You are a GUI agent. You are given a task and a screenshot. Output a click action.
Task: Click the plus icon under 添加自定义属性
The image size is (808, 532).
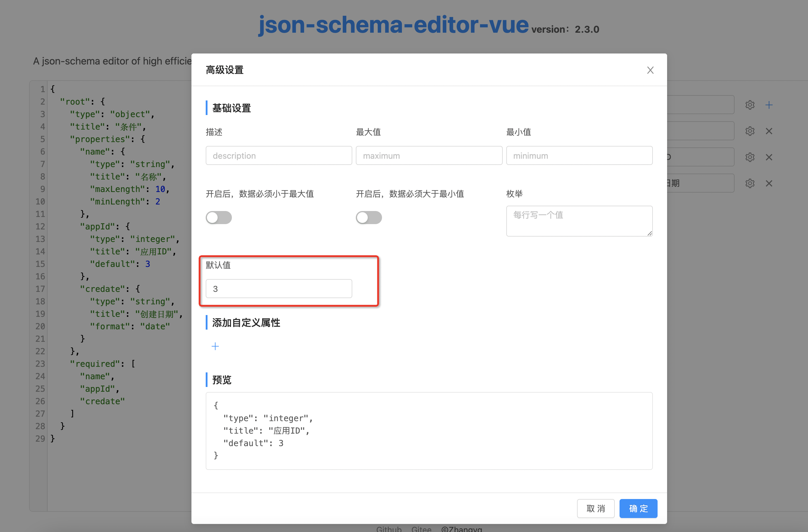[x=215, y=346]
